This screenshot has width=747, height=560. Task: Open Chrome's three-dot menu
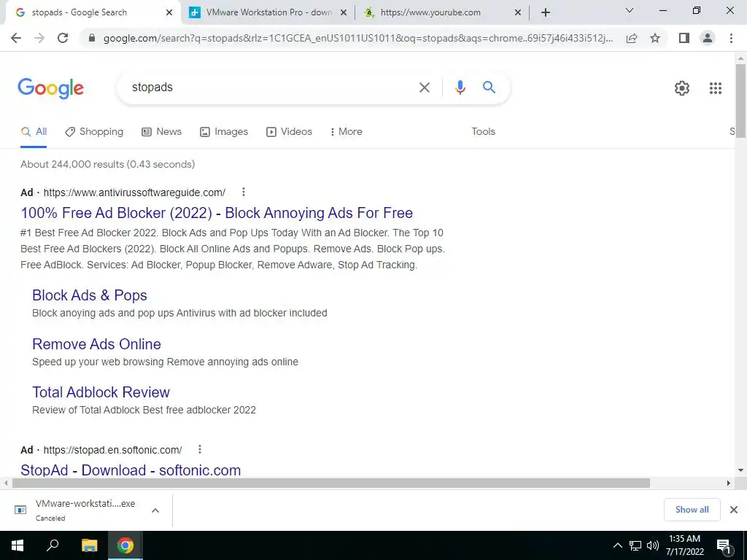click(x=731, y=38)
